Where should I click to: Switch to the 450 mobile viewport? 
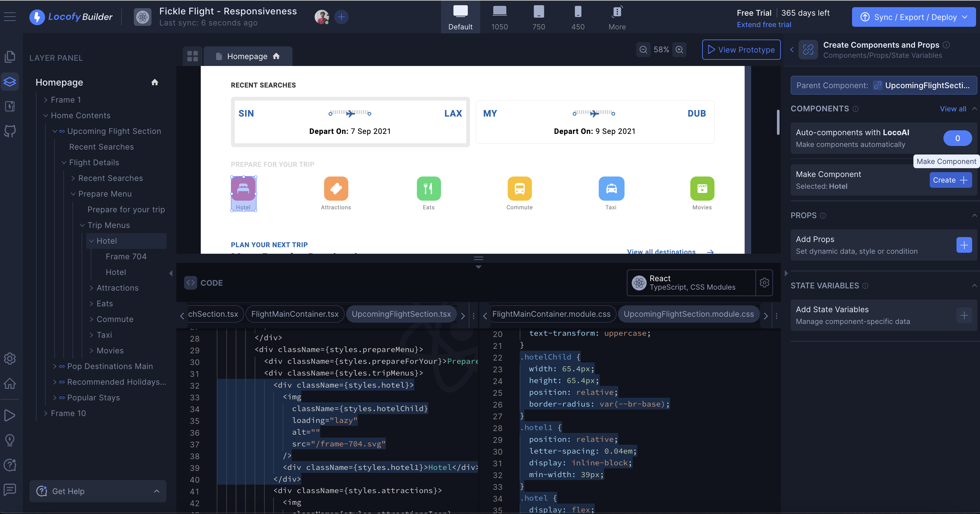578,17
